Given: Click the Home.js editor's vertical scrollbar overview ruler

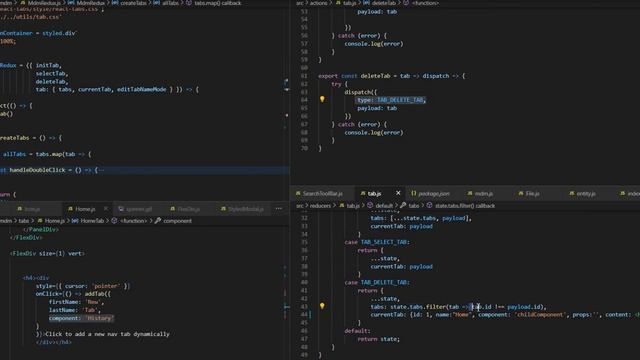Looking at the screenshot, I should [286, 292].
